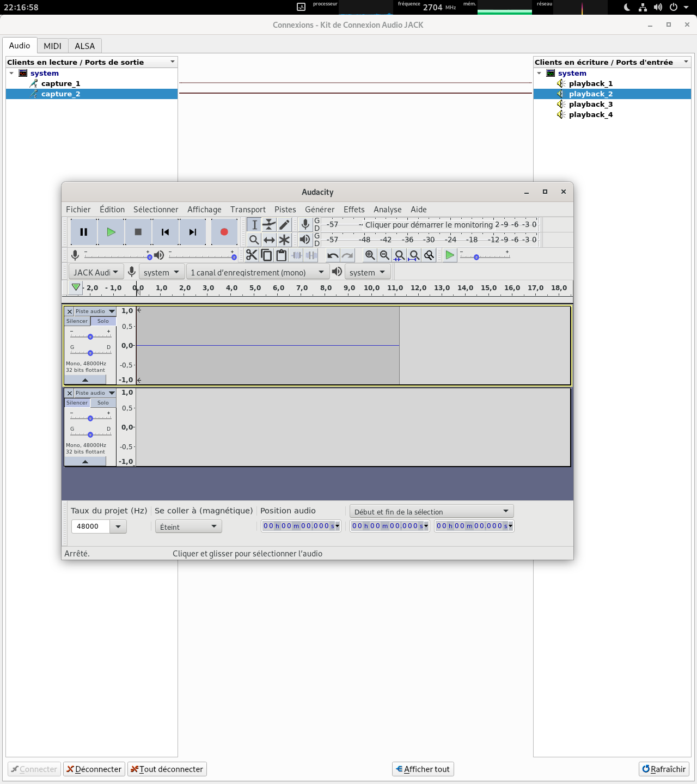Open the Effets menu
697x784 pixels.
click(x=354, y=210)
